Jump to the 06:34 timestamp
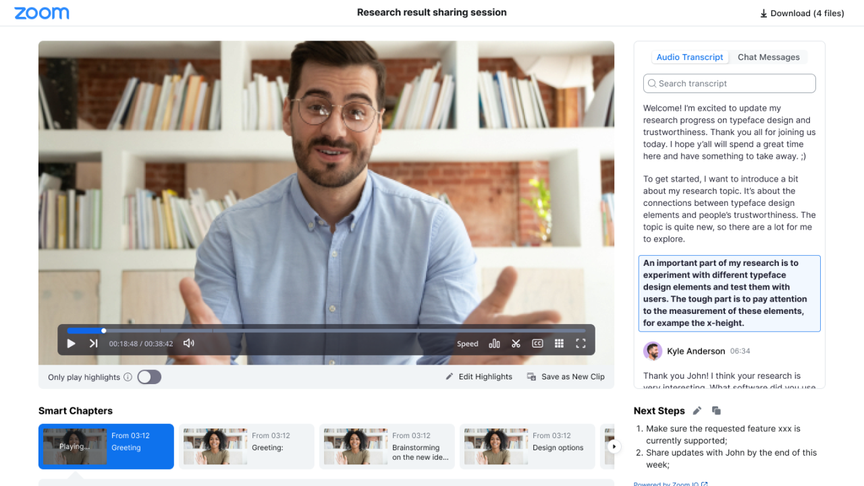Image resolution: width=864 pixels, height=486 pixels. 740,351
